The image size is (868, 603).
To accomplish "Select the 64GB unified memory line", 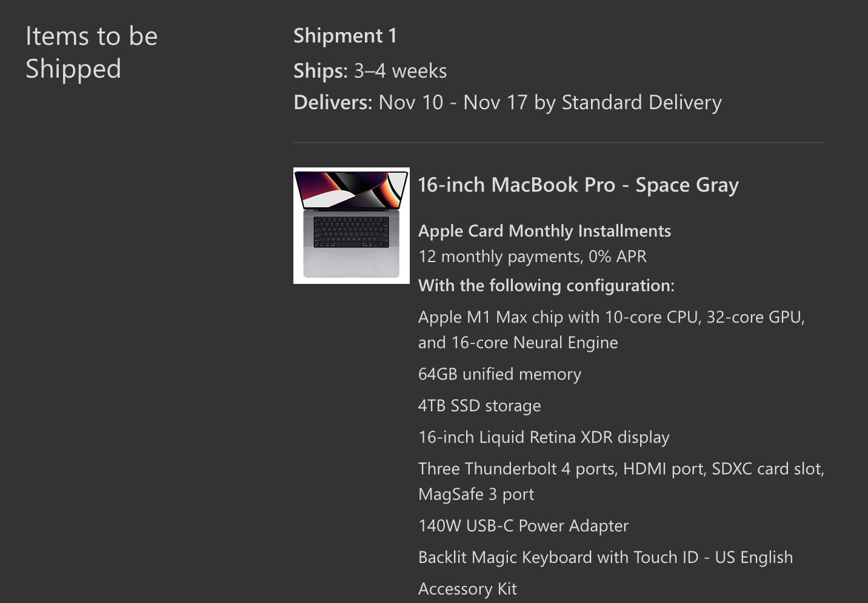I will click(x=499, y=374).
